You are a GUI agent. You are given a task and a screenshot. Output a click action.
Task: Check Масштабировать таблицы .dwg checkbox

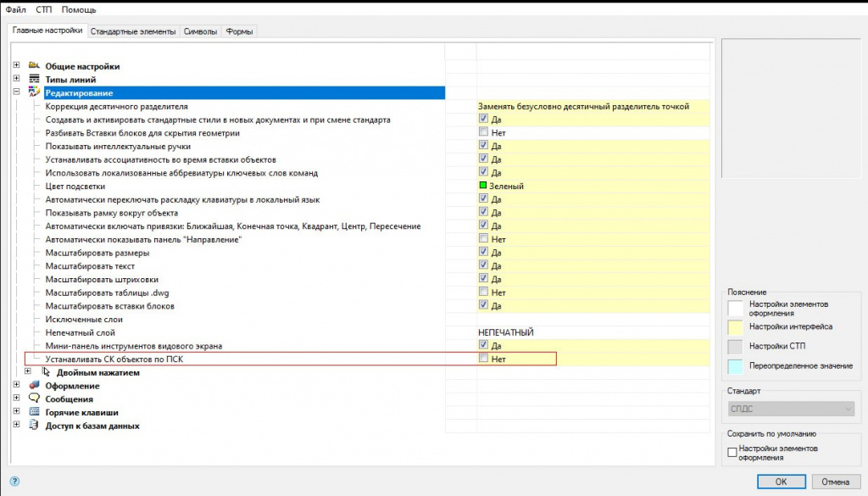483,292
